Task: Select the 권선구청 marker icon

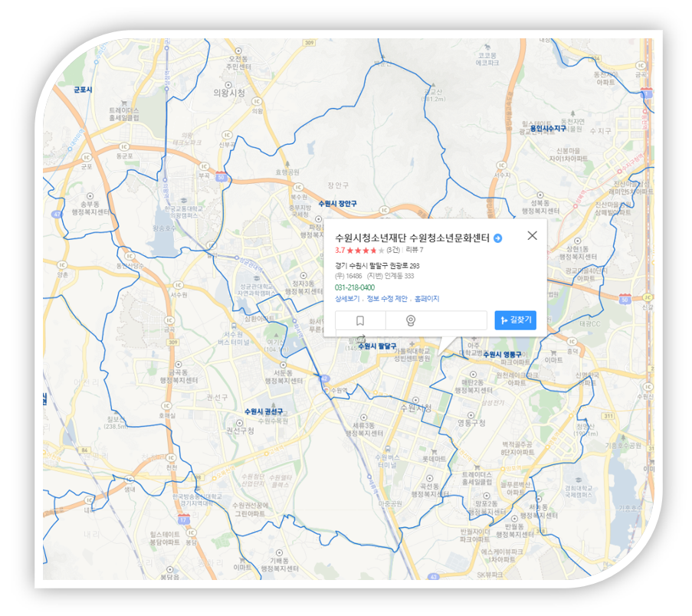Action: 240,423
